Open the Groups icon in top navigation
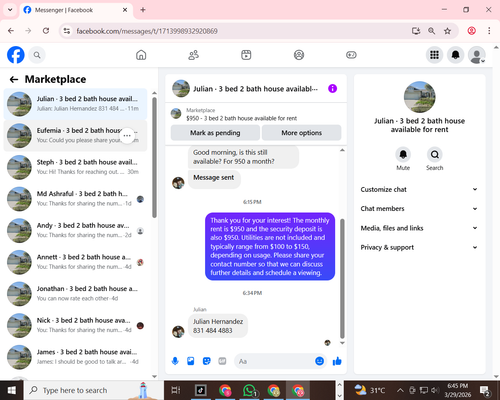This screenshot has height=400, width=500. (x=299, y=55)
